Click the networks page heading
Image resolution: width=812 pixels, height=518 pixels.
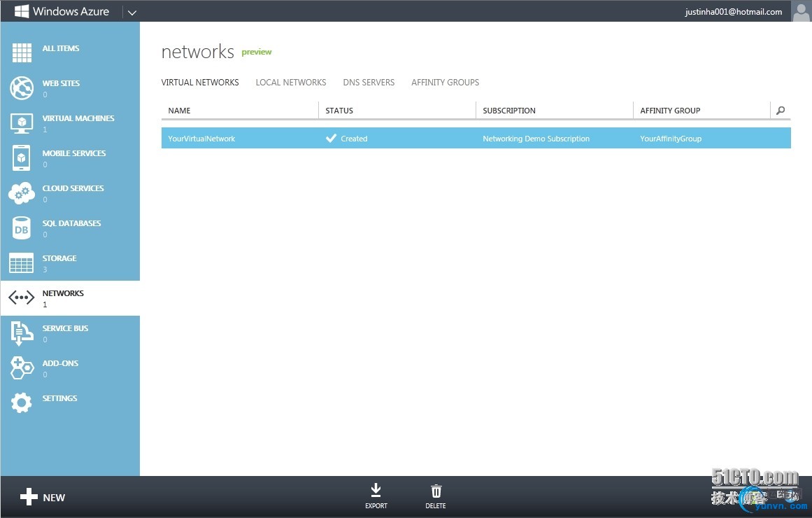197,52
